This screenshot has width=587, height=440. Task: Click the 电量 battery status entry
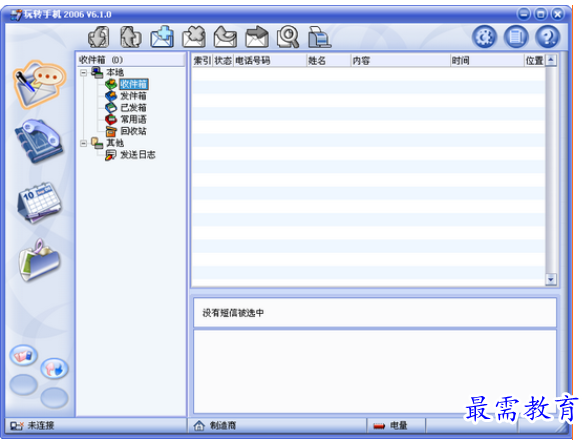pyautogui.click(x=390, y=425)
